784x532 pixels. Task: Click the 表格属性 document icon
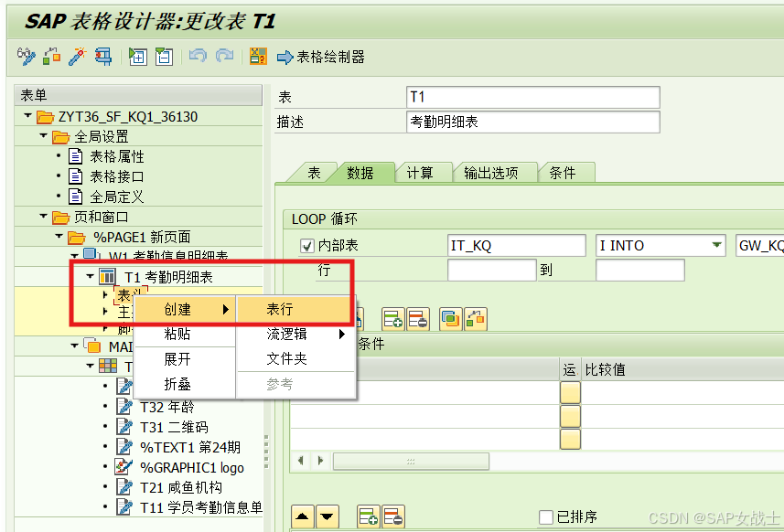pyautogui.click(x=76, y=156)
